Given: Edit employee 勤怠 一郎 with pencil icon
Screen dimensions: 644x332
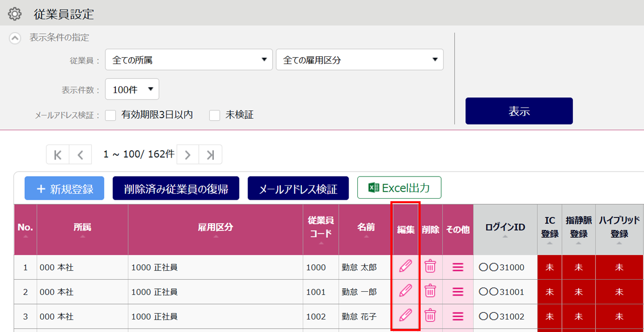Looking at the screenshot, I should [x=406, y=291].
